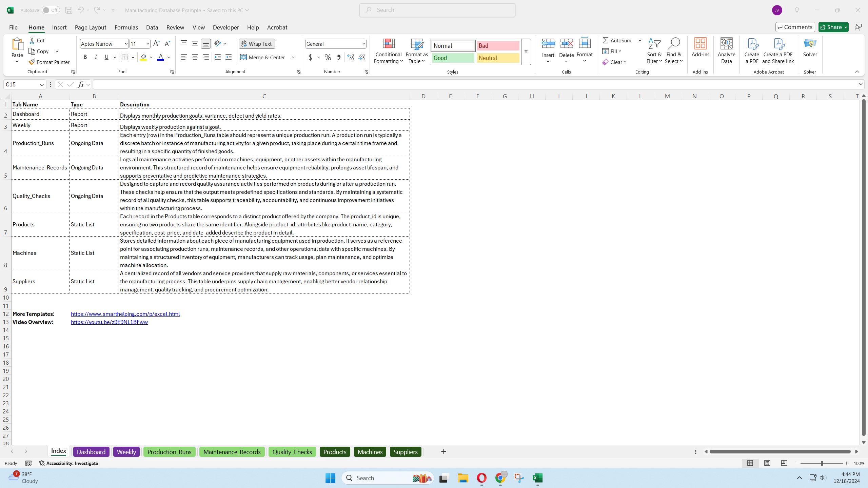Toggle Wrap Text for selected cell

(257, 44)
